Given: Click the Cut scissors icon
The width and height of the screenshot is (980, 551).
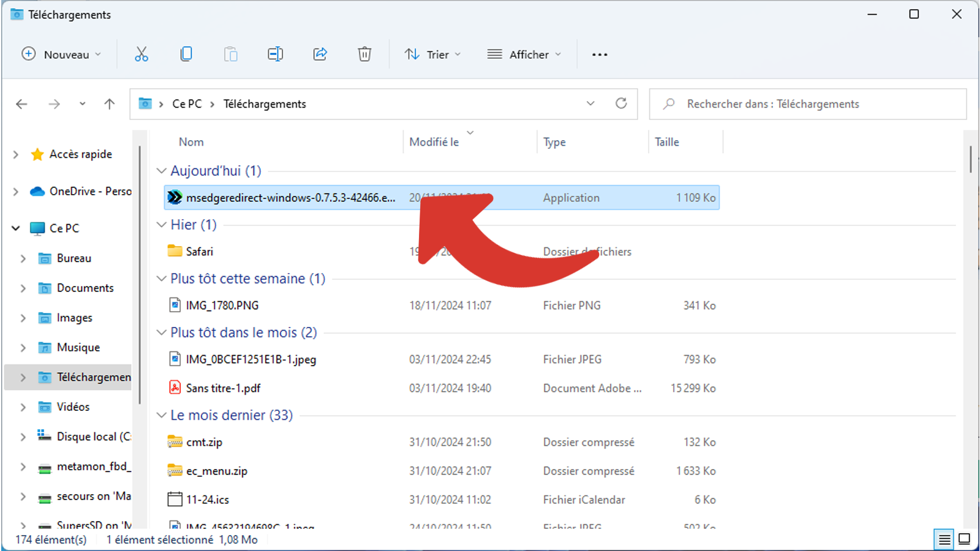Looking at the screenshot, I should point(141,54).
